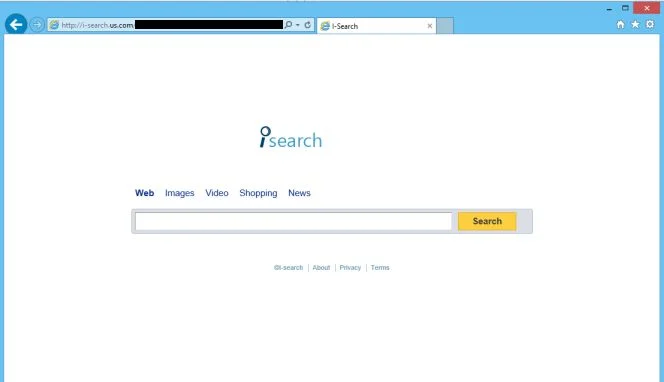Viewport: 664px width, 382px height.
Task: Close the I-Search tab
Action: (x=429, y=26)
